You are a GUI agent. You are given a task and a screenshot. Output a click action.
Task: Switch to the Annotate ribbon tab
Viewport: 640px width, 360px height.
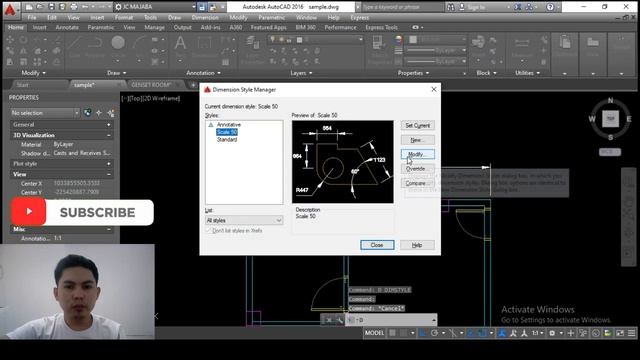click(67, 27)
